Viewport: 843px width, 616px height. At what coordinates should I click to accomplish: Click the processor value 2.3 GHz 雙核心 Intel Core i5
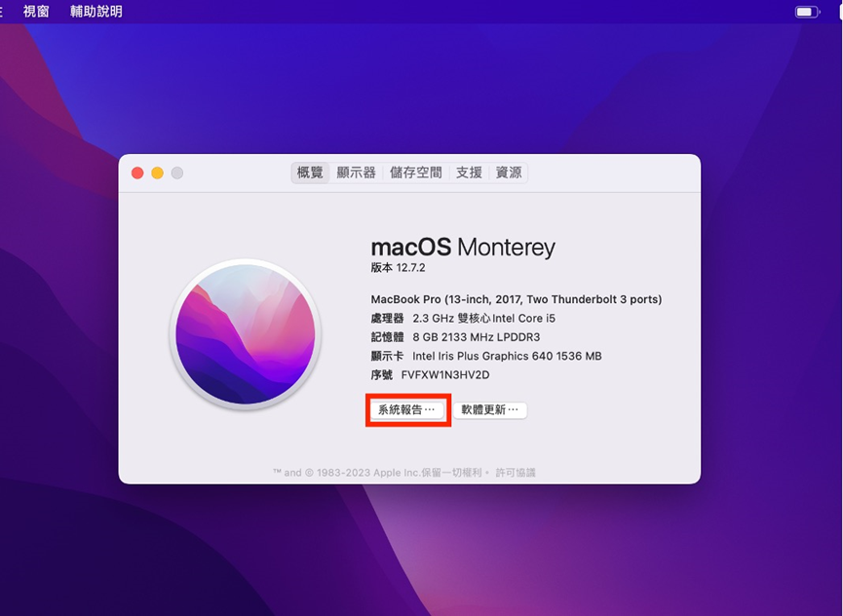tap(483, 318)
